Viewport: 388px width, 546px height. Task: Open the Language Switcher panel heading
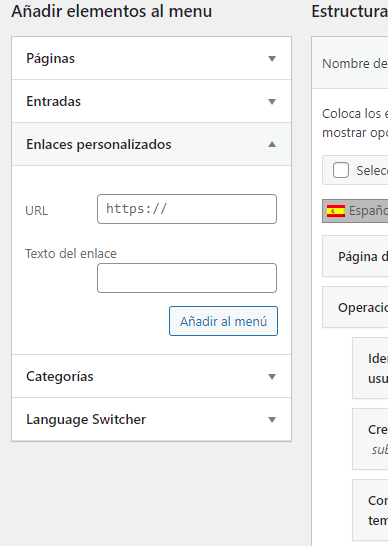(x=86, y=419)
